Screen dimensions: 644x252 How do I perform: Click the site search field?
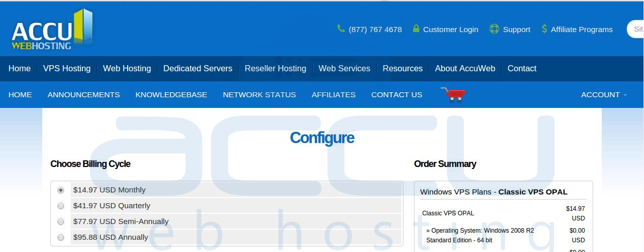[635, 30]
